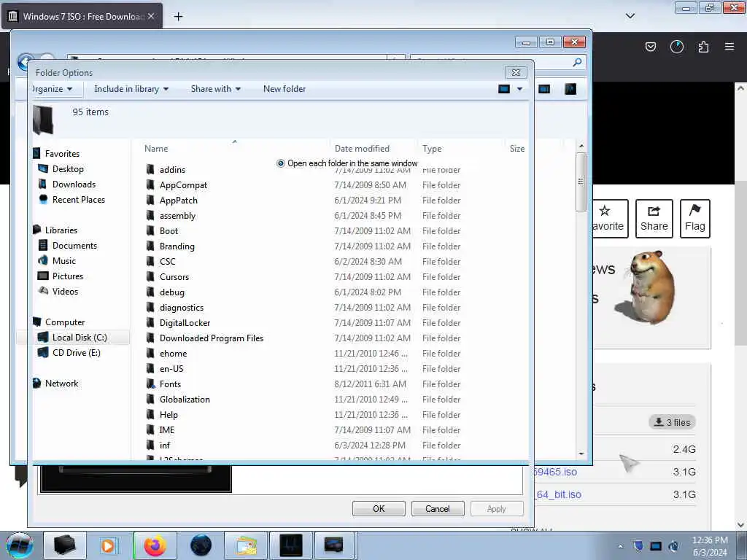Click the circular progress icon in the Firefox toolbar

(x=676, y=47)
